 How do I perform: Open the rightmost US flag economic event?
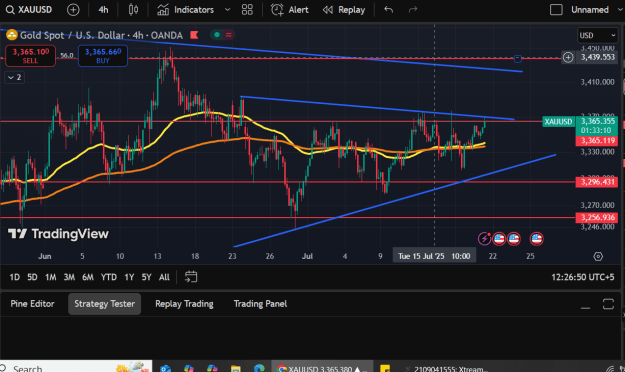pyautogui.click(x=537, y=238)
